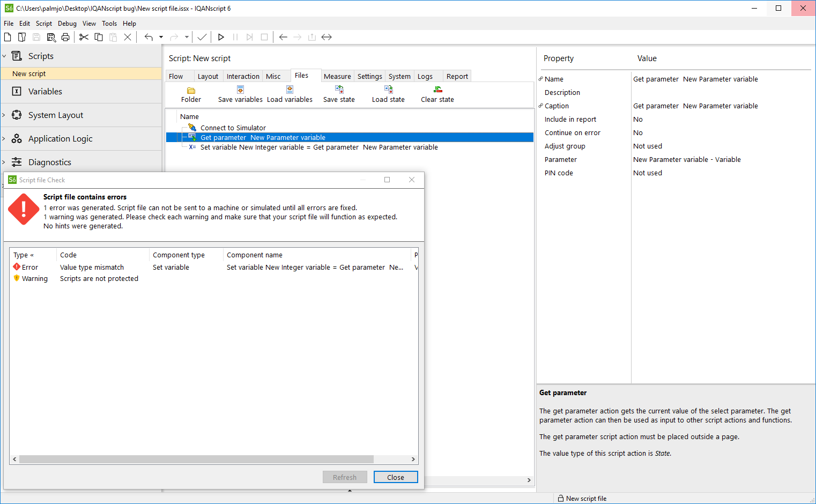Viewport: 816px width, 504px height.
Task: Click the Parameter property value
Action: coord(721,159)
